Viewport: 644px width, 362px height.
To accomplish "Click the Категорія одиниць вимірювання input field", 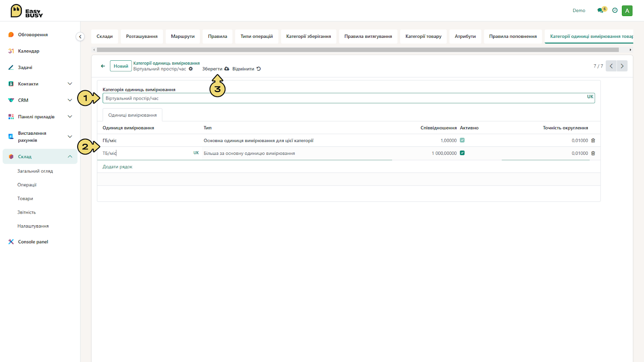I will 349,98.
